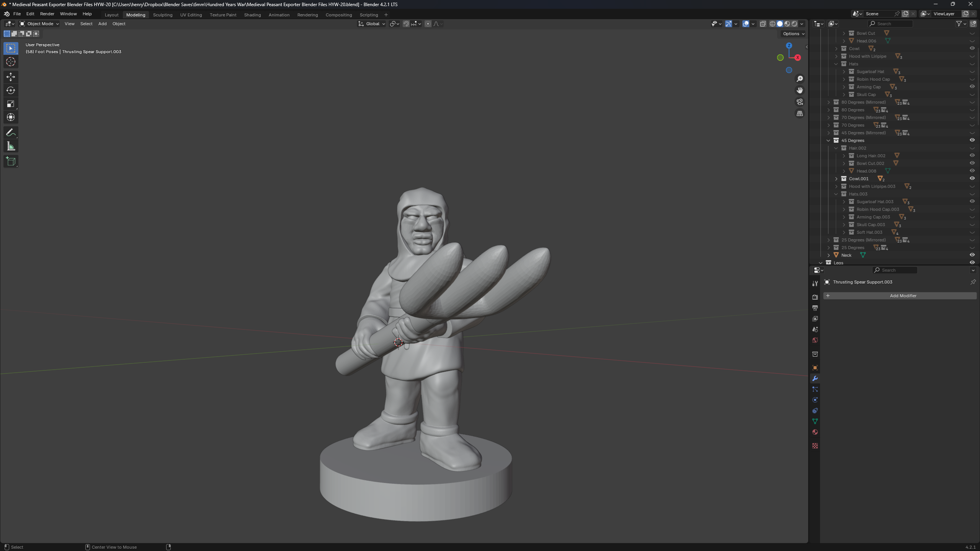The width and height of the screenshot is (980, 551).
Task: Open the viewport shading options dropdown
Action: coord(802,24)
